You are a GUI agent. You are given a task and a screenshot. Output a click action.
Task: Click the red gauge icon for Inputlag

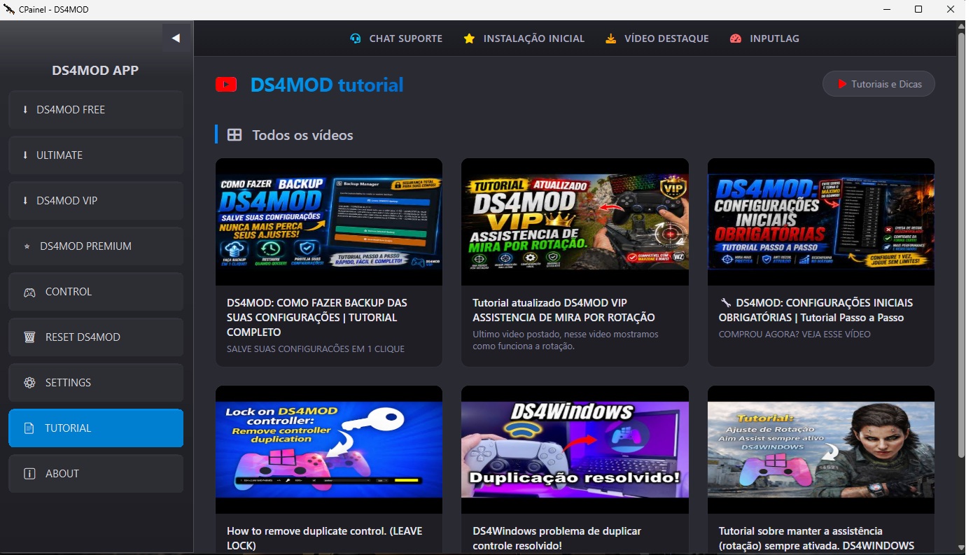pos(735,38)
